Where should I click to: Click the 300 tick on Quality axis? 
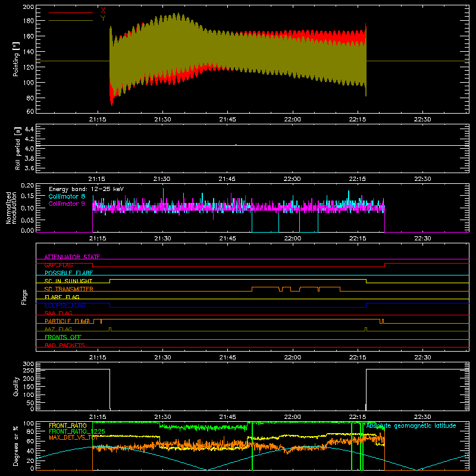click(29, 364)
